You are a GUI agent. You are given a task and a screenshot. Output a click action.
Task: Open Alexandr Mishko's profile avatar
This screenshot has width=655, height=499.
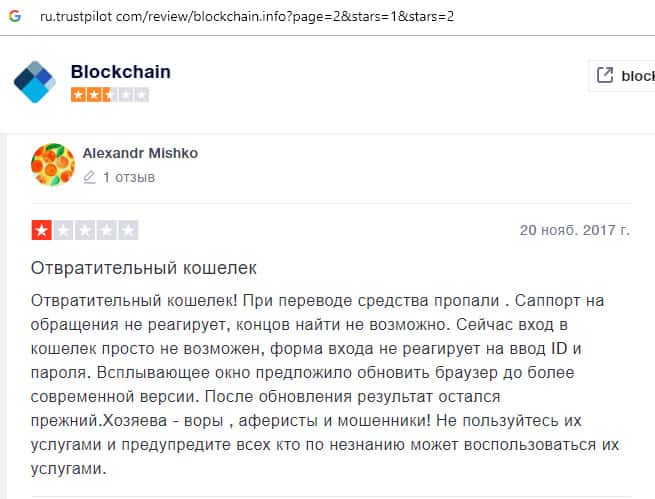53,164
